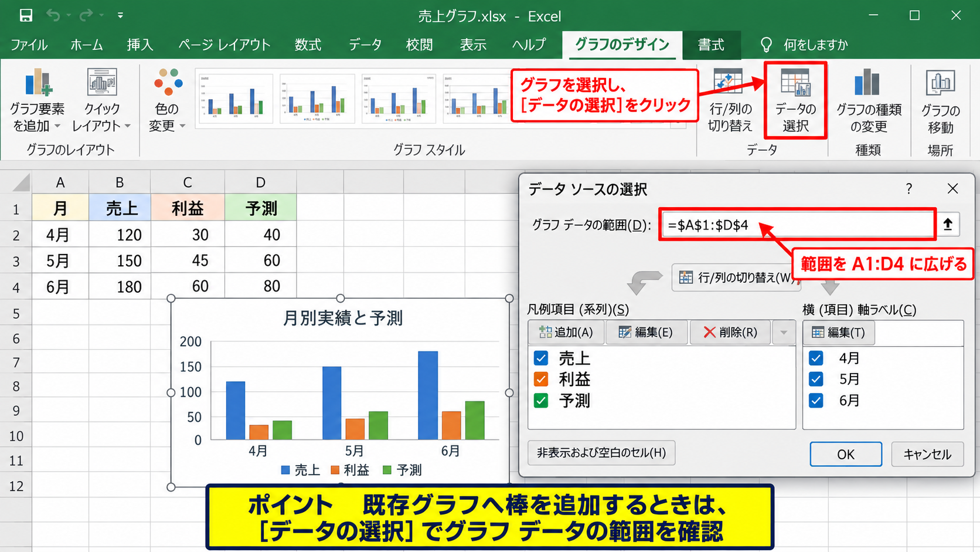This screenshot has height=552, width=980.
Task: Select row 1 header
Action: [x=16, y=209]
